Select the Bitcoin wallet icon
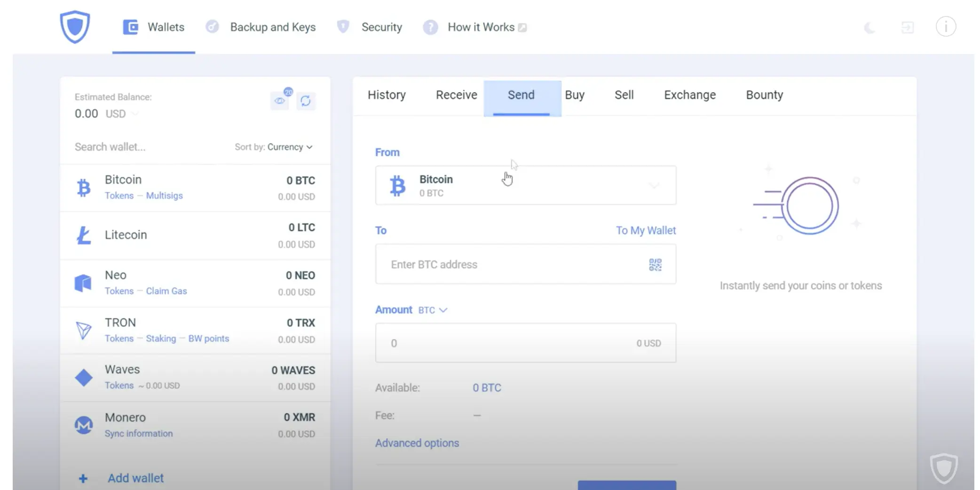980x490 pixels. pyautogui.click(x=84, y=188)
